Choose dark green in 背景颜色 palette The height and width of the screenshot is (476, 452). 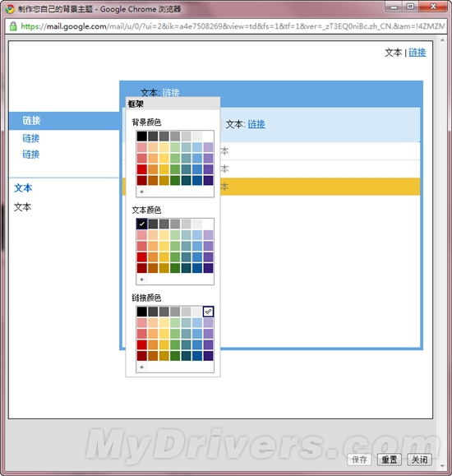click(175, 180)
